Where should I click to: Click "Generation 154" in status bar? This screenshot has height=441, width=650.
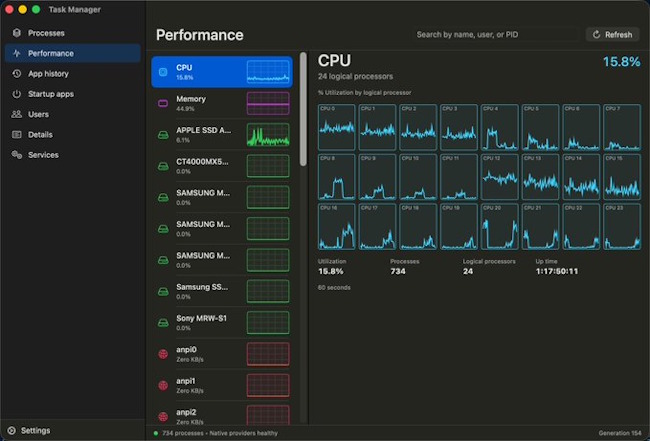click(619, 433)
